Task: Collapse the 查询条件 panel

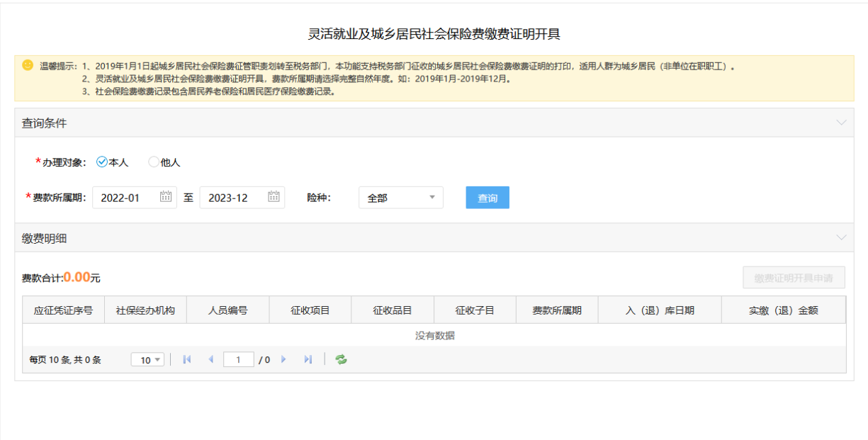Action: click(x=841, y=123)
